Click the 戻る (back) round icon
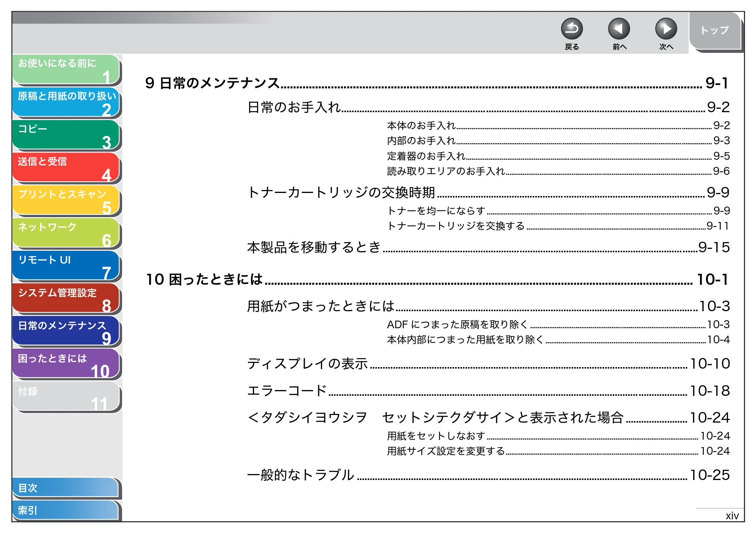 pyautogui.click(x=572, y=29)
